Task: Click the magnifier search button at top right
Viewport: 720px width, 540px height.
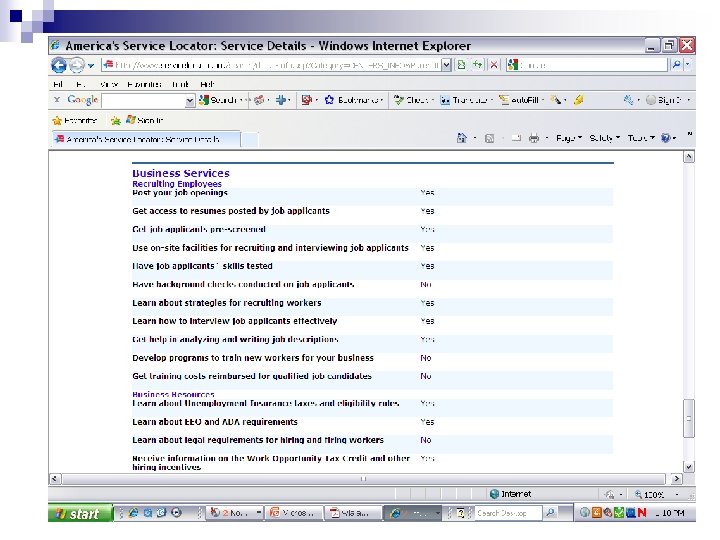Action: pos(676,65)
